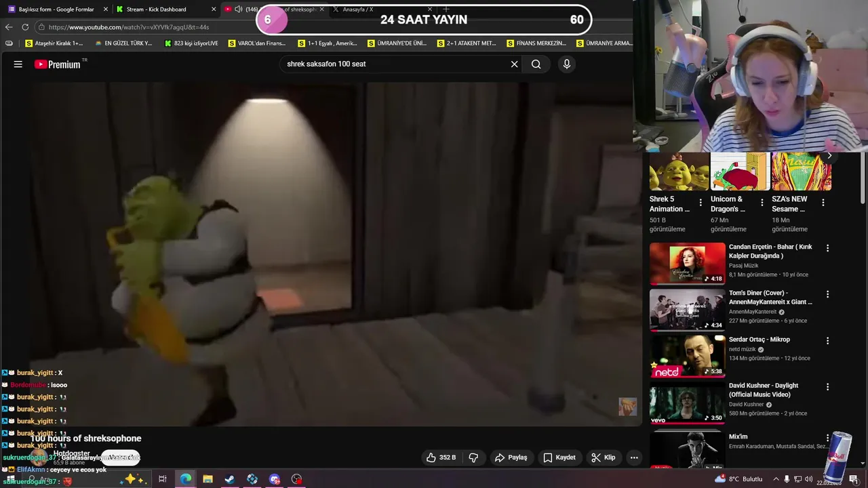Open VAROL'dan Finans... bookmark
This screenshot has height=488, width=868.
(257, 43)
